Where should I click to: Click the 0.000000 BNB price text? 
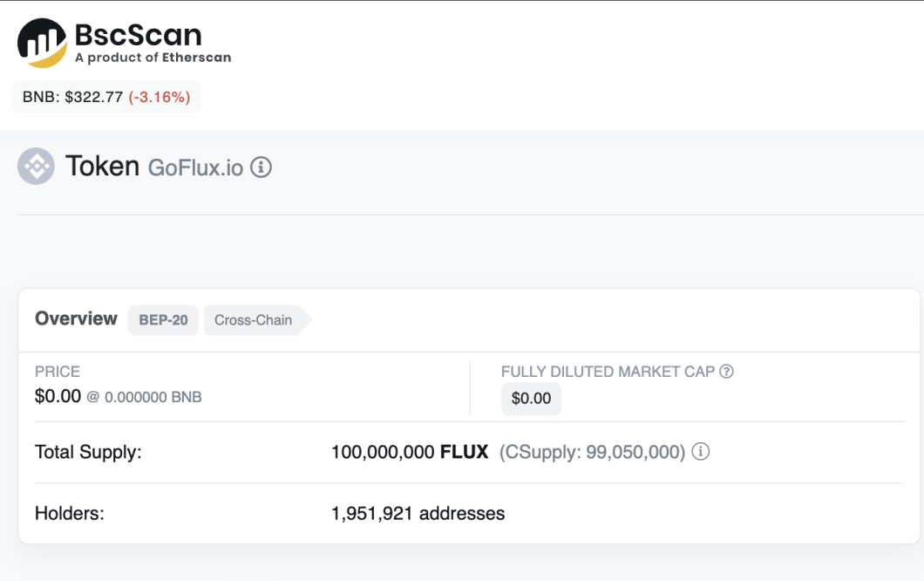point(153,397)
